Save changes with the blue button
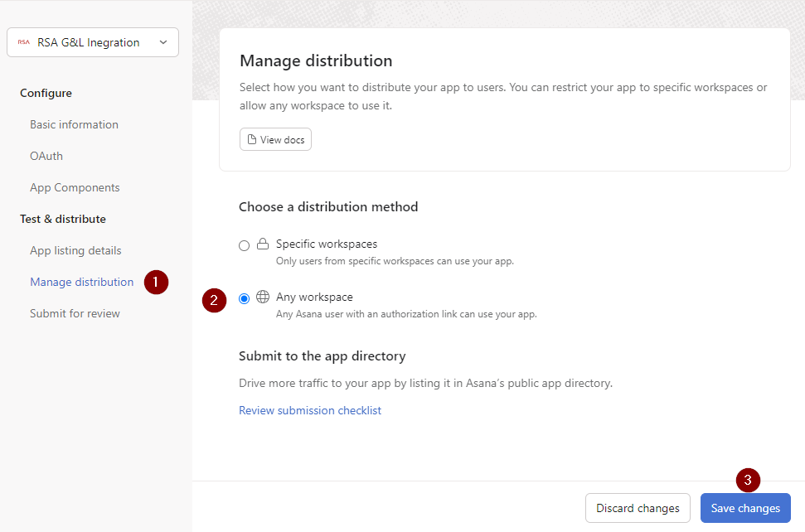The width and height of the screenshot is (805, 532). [745, 508]
